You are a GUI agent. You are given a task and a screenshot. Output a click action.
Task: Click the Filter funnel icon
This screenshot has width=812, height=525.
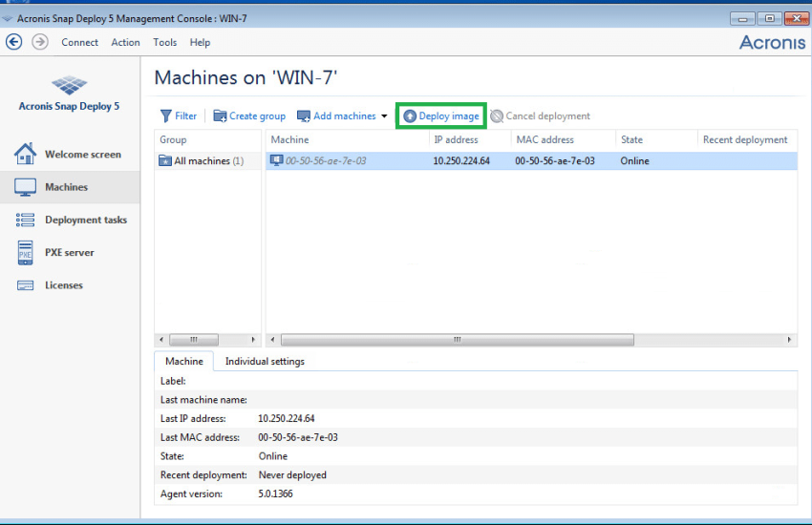(x=165, y=115)
